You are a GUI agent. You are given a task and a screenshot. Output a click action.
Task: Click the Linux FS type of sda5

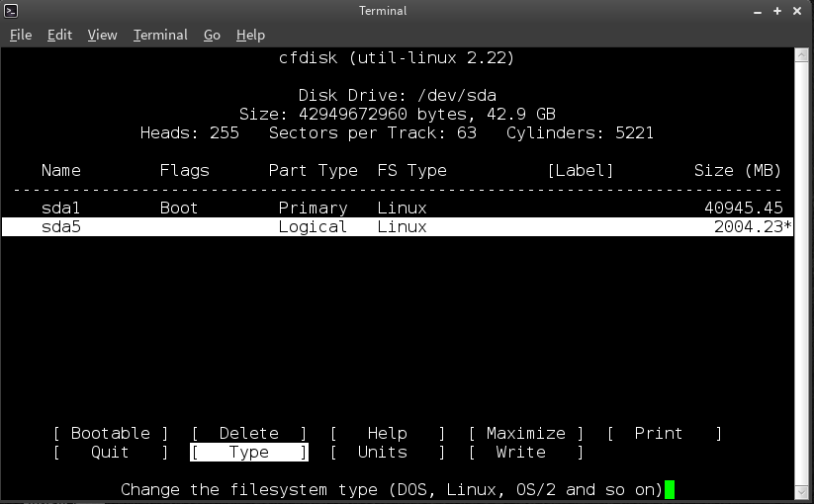(x=403, y=226)
